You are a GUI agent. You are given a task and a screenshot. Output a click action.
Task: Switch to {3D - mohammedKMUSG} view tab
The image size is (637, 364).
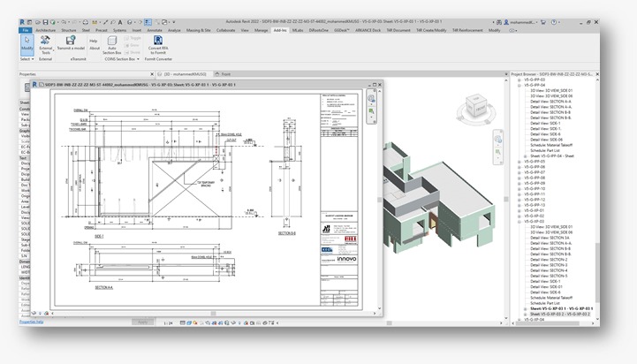[185, 74]
